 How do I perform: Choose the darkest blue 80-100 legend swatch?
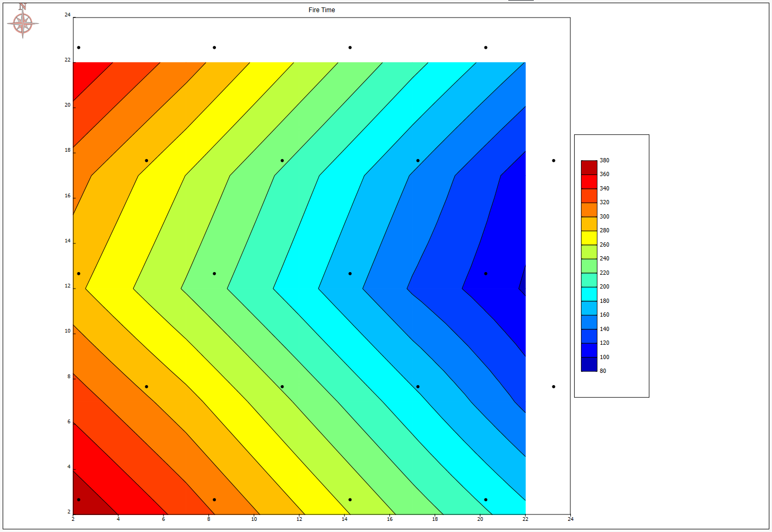589,364
